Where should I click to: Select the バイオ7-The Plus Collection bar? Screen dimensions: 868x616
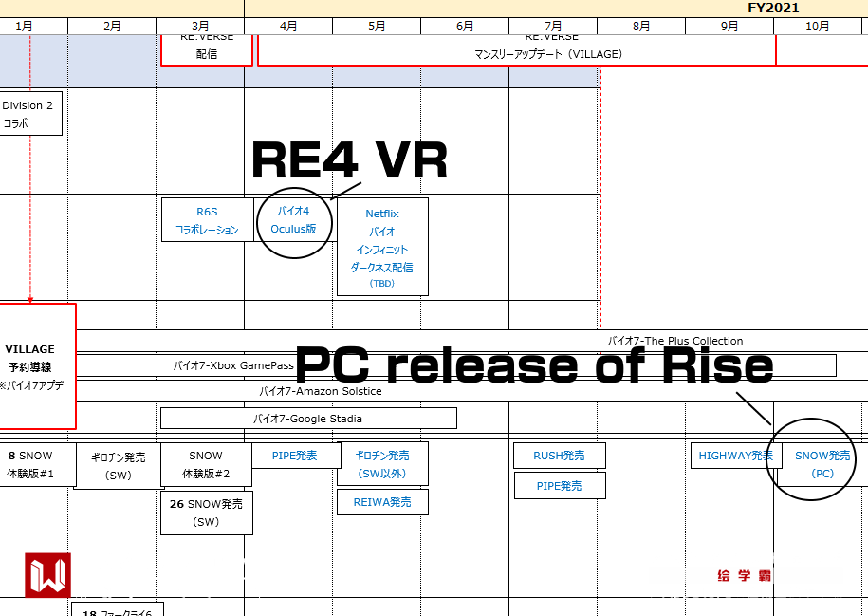coord(471,341)
